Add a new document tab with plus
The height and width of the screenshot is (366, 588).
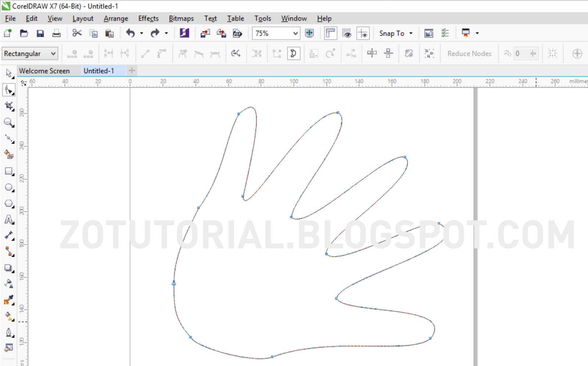pos(132,71)
